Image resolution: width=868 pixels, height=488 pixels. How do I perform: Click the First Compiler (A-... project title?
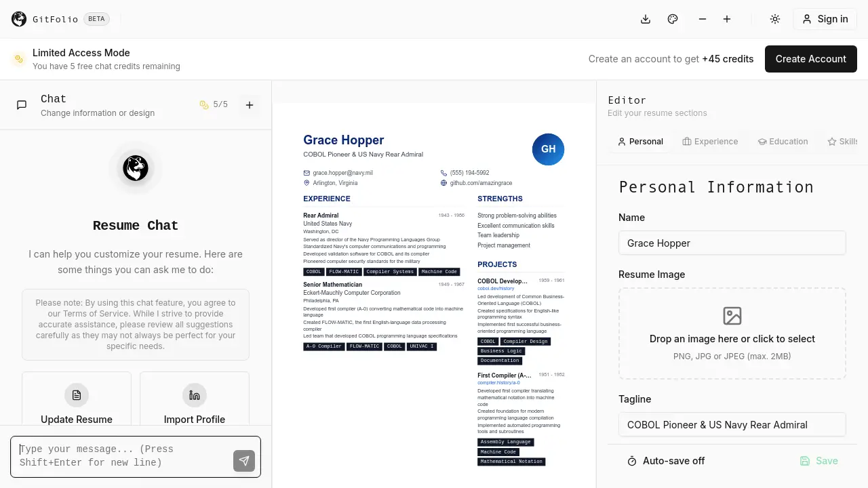(505, 375)
